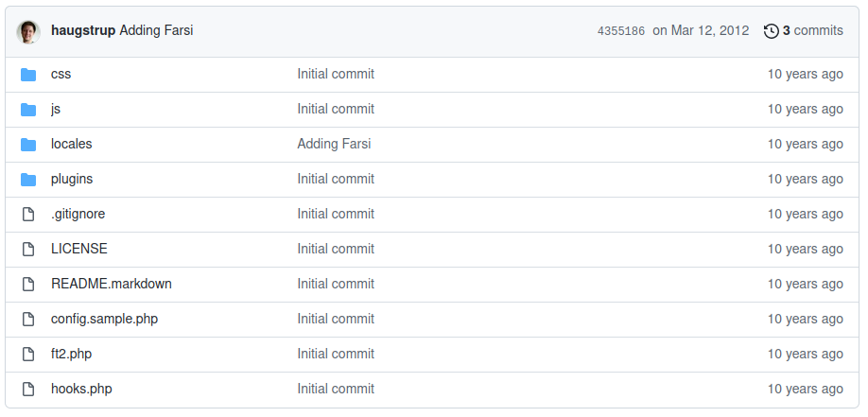Click the css folder icon
The image size is (868, 417).
tap(28, 75)
